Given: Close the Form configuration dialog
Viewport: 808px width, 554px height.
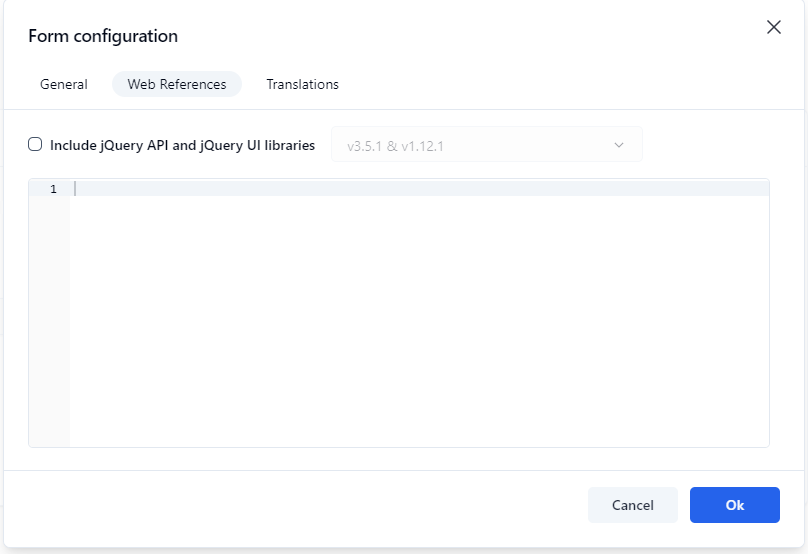Looking at the screenshot, I should point(773,28).
